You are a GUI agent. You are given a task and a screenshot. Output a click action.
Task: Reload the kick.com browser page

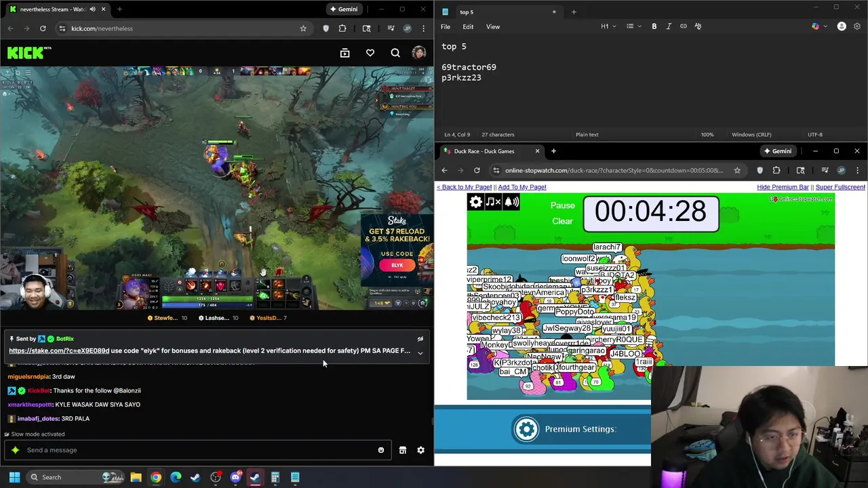(43, 28)
